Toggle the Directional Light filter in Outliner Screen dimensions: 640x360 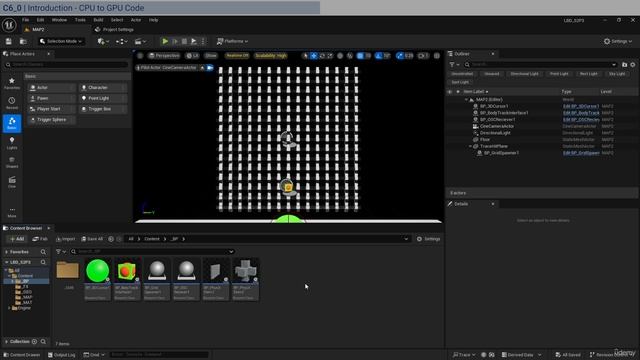tap(524, 74)
